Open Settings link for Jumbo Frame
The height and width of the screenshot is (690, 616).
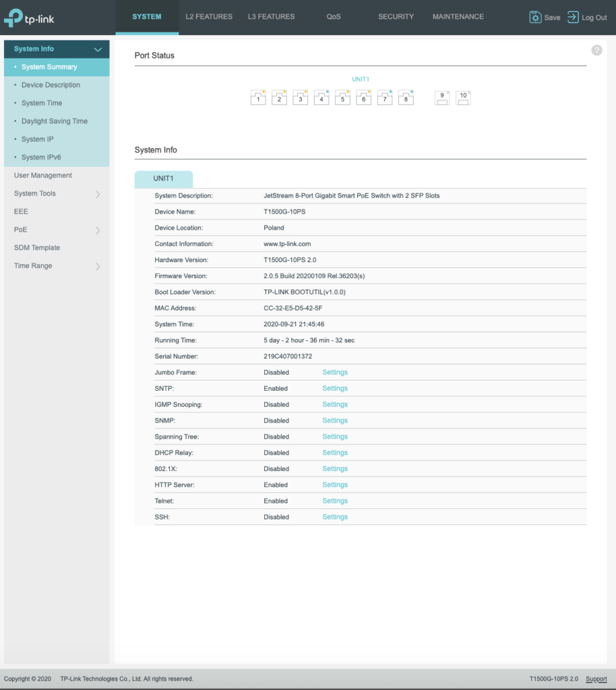[x=335, y=373]
